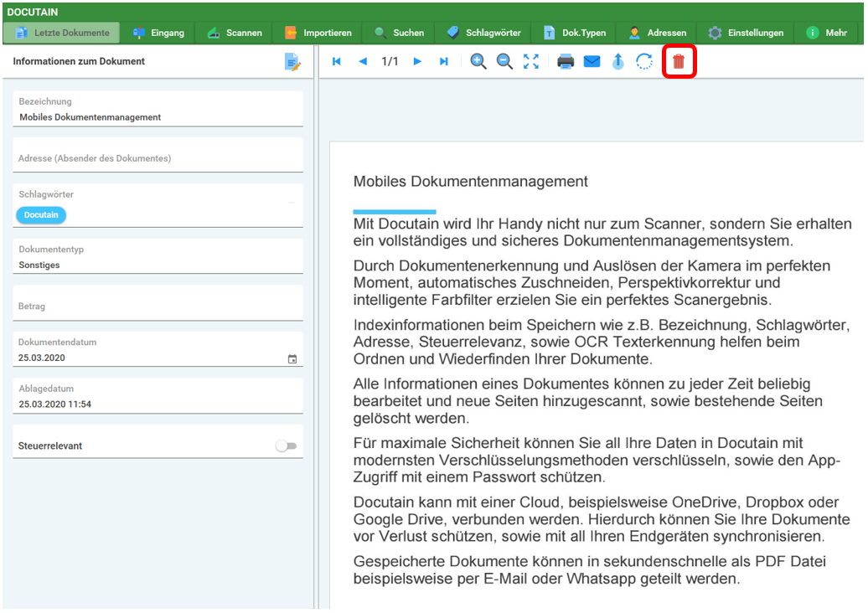This screenshot has height=613, width=868.
Task: Click the Dokumentendatum field 25.03.2020
Action: 158,350
